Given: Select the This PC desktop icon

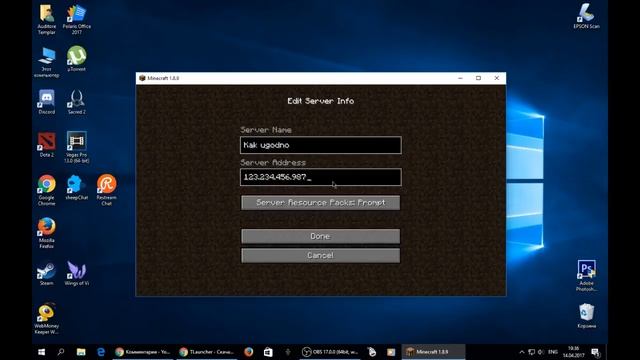Looking at the screenshot, I should point(47,62).
